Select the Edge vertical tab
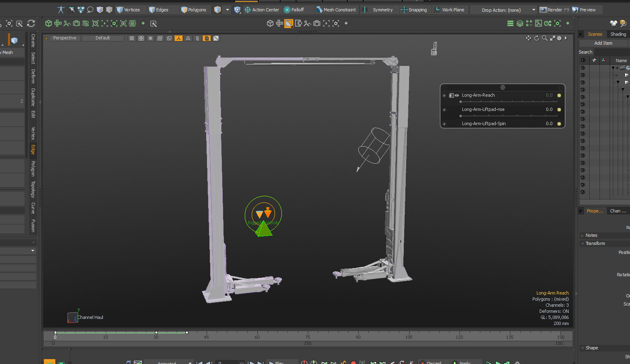Image resolution: width=630 pixels, height=364 pixels. pos(33,149)
